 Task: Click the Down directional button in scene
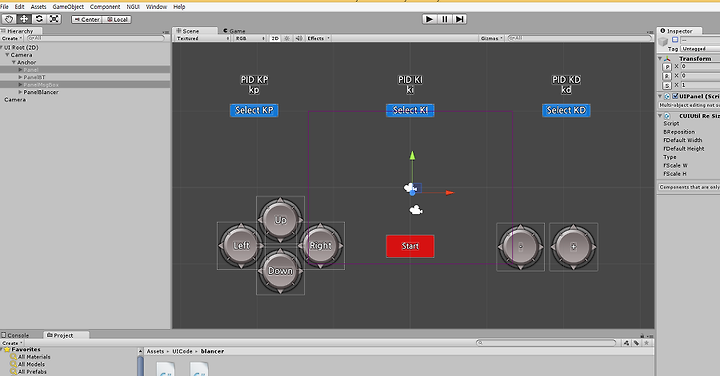coord(280,271)
